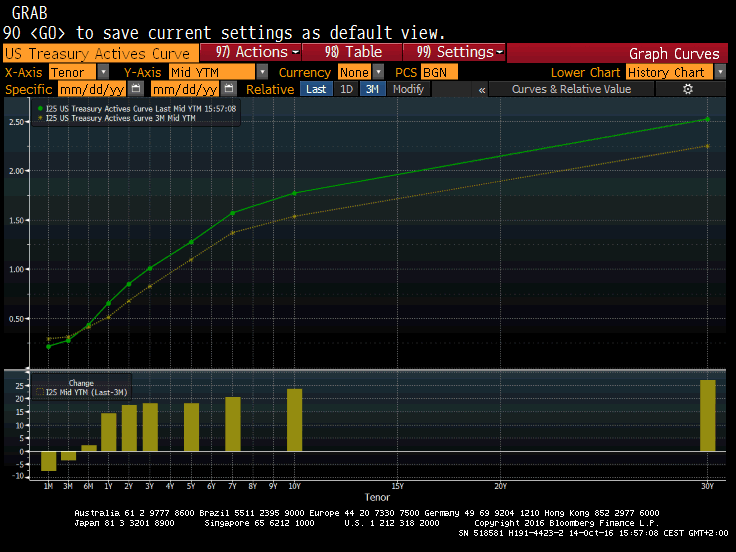
Task: Click the 10Y change bar
Action: coord(294,420)
